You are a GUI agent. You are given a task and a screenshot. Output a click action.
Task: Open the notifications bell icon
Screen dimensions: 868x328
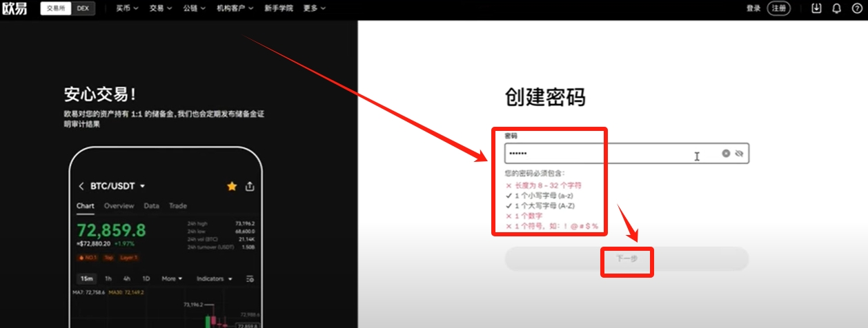click(837, 8)
